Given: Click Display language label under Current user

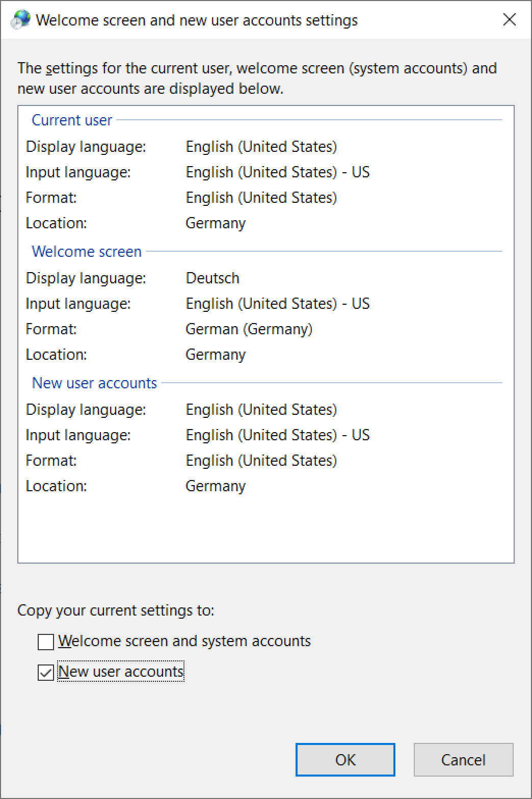Looking at the screenshot, I should point(86,147).
